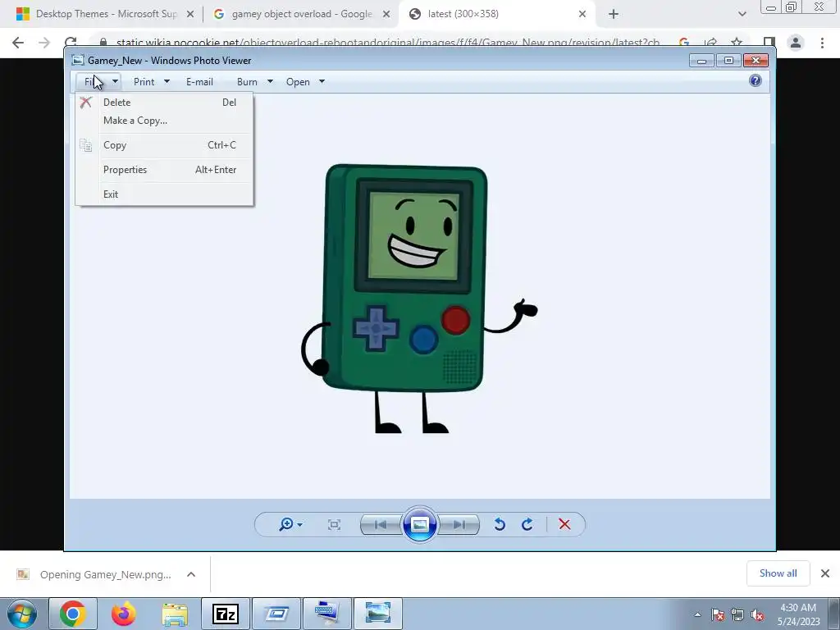Open the Print menu in Photo Viewer

(151, 82)
